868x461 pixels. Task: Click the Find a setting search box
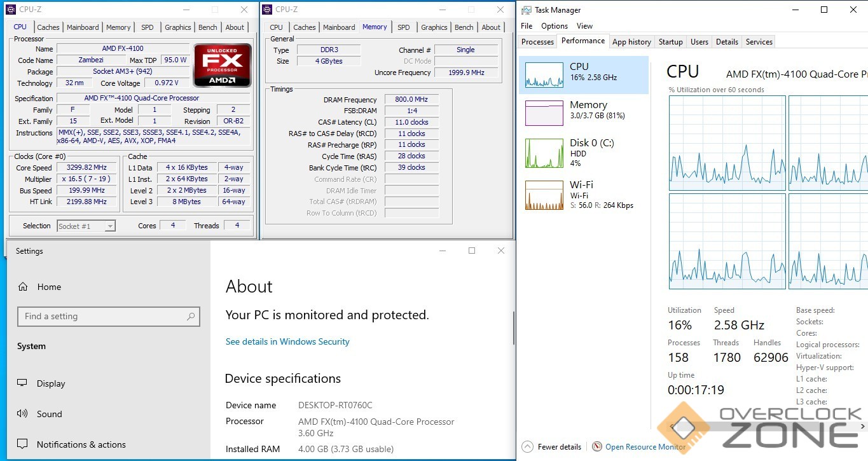click(102, 316)
